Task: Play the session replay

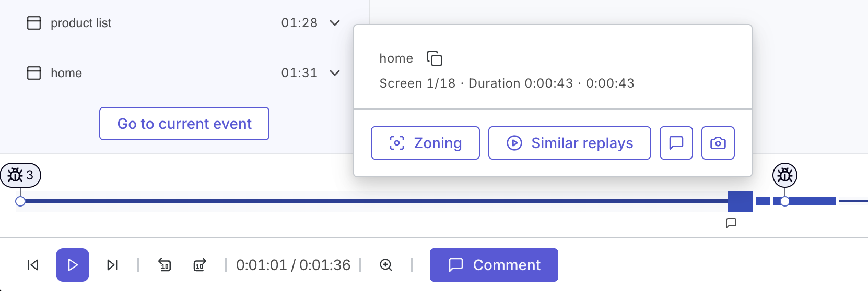Action: tap(73, 265)
